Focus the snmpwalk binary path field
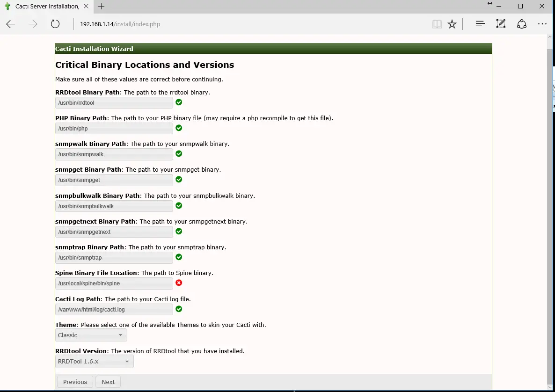The width and height of the screenshot is (555, 392). 114,154
